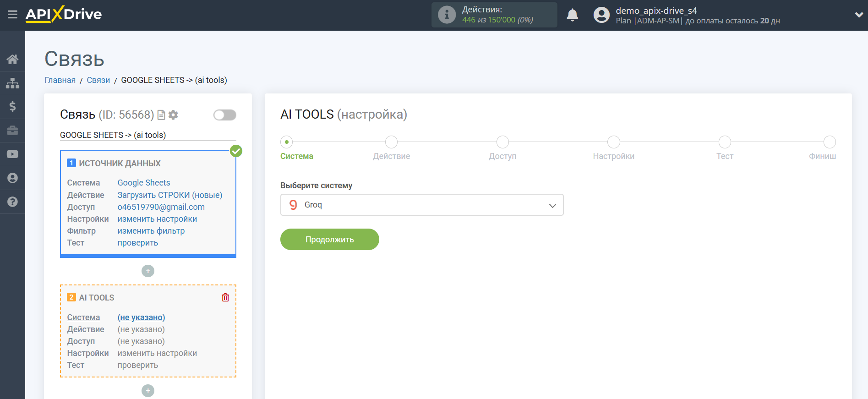Viewport: 868px width, 399px height.
Task: Open the Связи breadcrumb link
Action: (98, 80)
